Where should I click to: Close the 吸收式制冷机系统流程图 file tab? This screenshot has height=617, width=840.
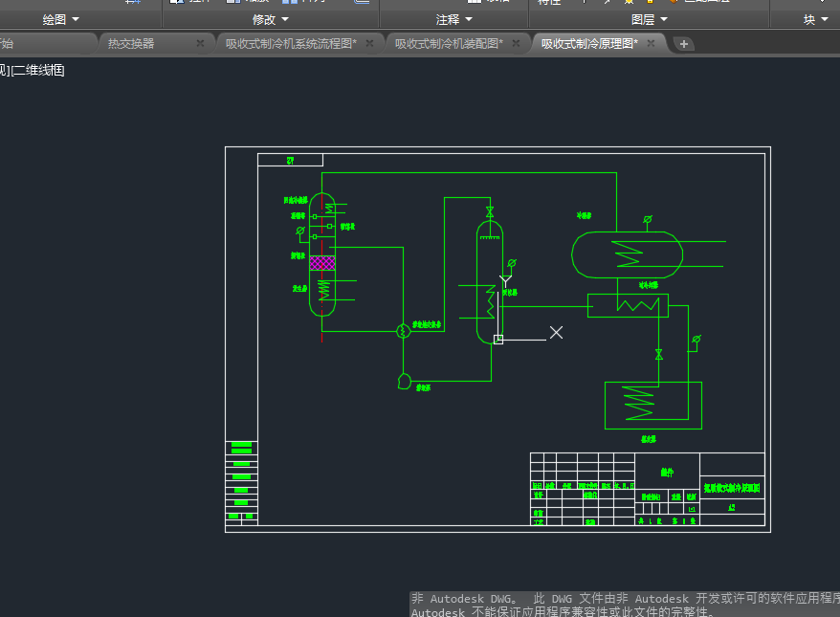(369, 43)
